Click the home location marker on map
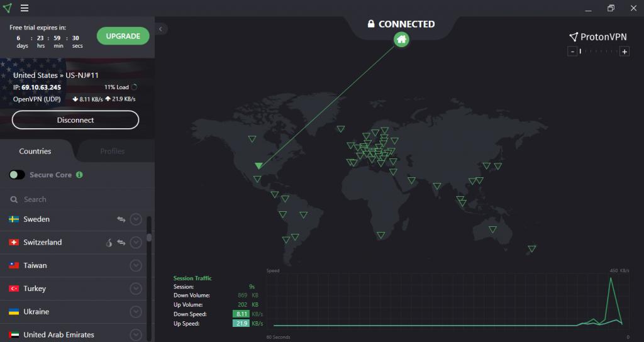 point(401,40)
